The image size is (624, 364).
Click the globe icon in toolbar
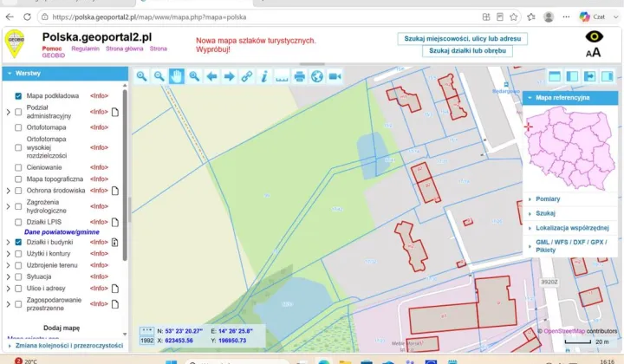pyautogui.click(x=317, y=76)
